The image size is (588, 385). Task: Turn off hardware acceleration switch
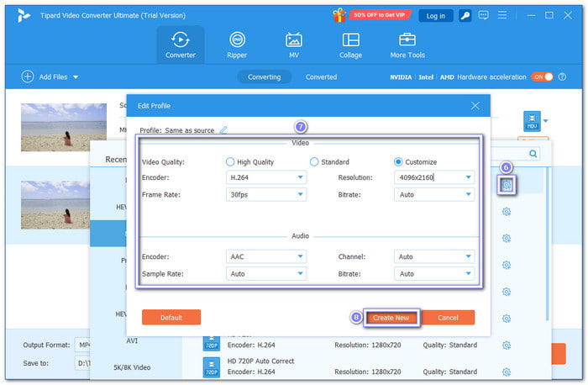tap(542, 76)
